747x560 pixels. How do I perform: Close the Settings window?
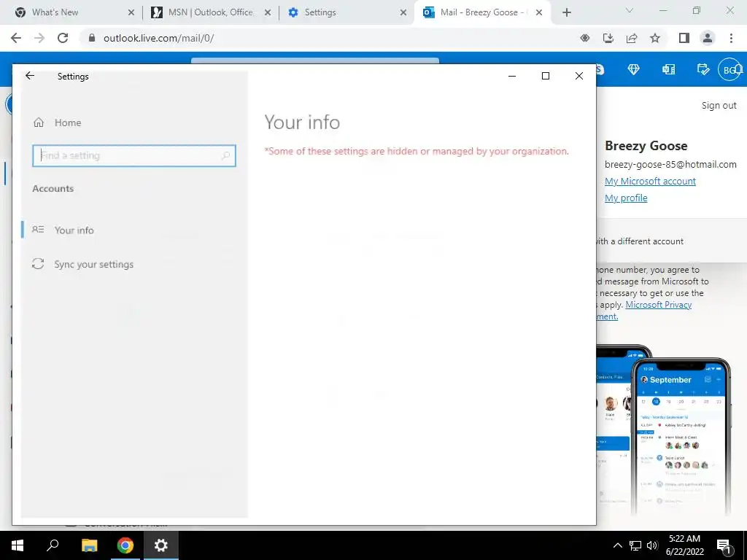(x=578, y=76)
